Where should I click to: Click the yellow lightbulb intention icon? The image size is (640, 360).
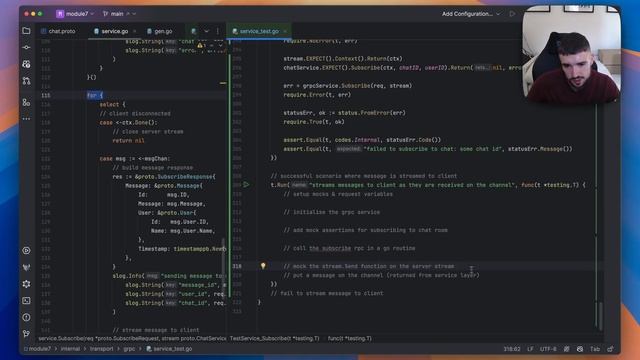point(263,266)
